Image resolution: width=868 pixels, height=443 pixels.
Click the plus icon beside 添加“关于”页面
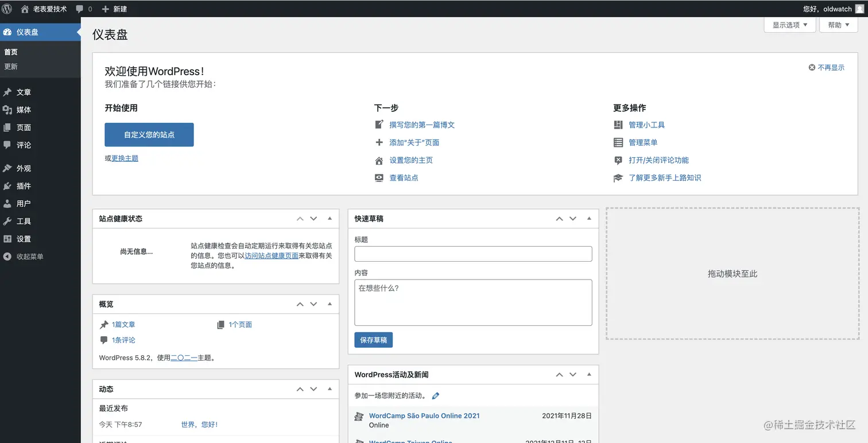(x=379, y=142)
